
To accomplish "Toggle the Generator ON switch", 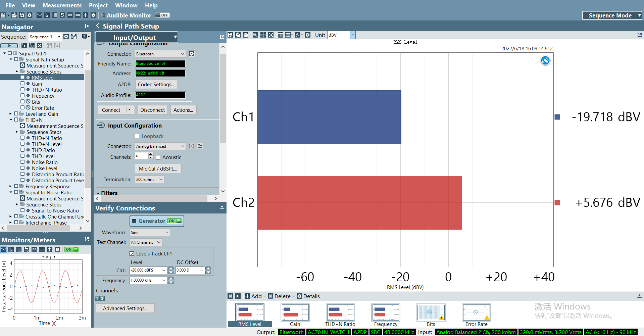I will click(175, 221).
